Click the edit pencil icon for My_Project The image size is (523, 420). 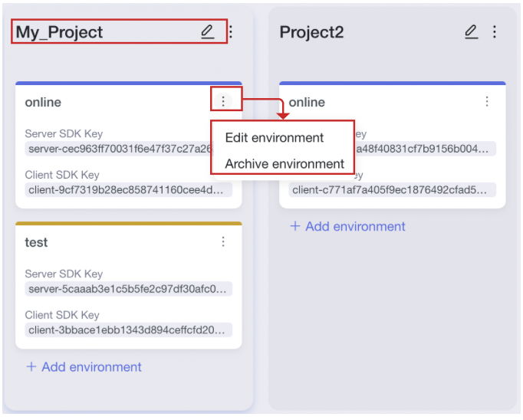click(x=207, y=32)
